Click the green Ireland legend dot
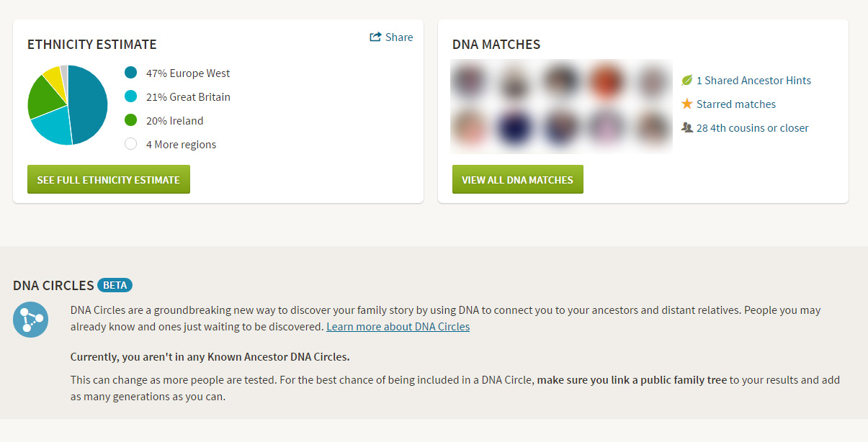Viewport: 868px width, 442px height. (x=130, y=119)
